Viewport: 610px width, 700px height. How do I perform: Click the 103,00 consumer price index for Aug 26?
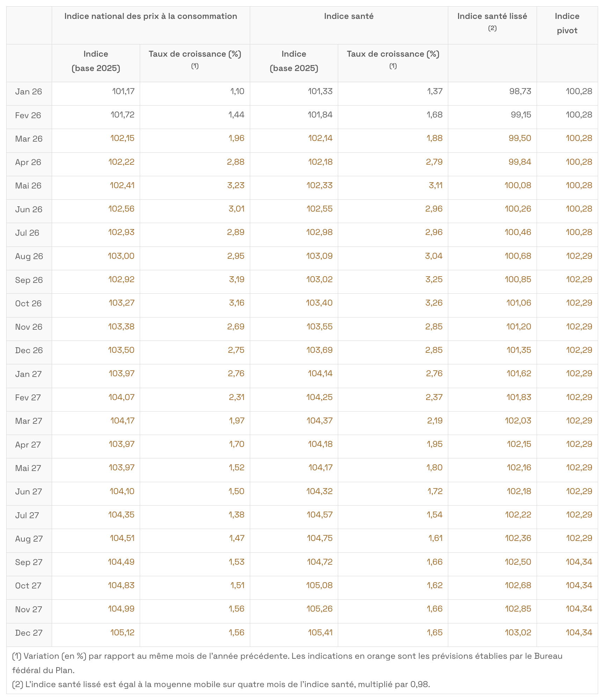click(x=121, y=256)
